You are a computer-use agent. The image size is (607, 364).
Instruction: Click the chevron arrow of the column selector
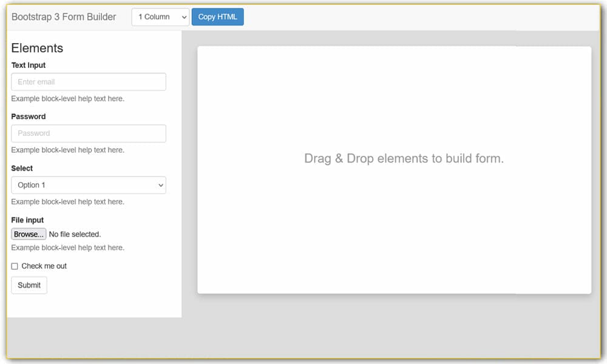click(185, 18)
